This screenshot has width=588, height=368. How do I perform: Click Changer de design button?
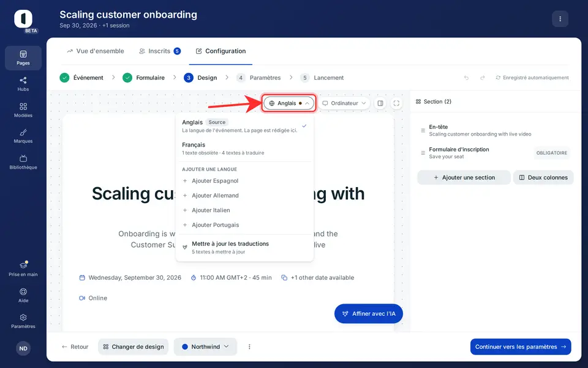point(134,347)
